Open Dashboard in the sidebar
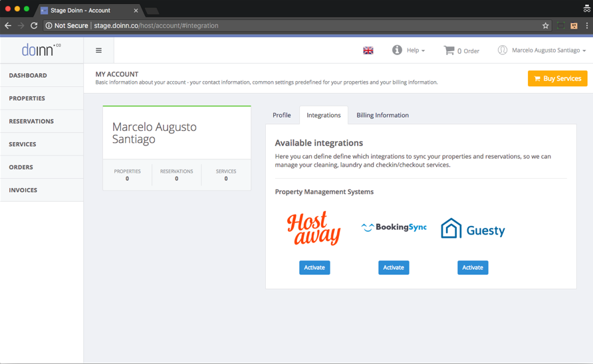The width and height of the screenshot is (593, 364). [x=42, y=75]
